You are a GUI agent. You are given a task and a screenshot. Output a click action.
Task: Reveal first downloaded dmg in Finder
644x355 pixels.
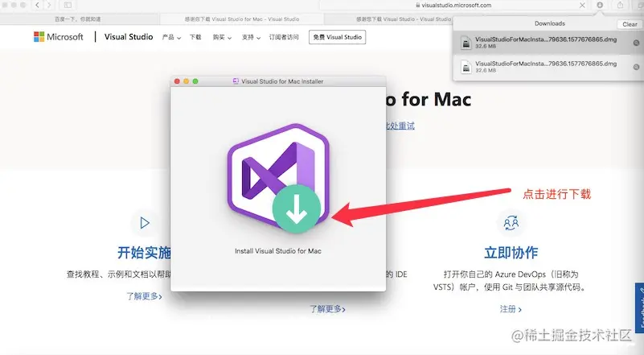click(636, 43)
